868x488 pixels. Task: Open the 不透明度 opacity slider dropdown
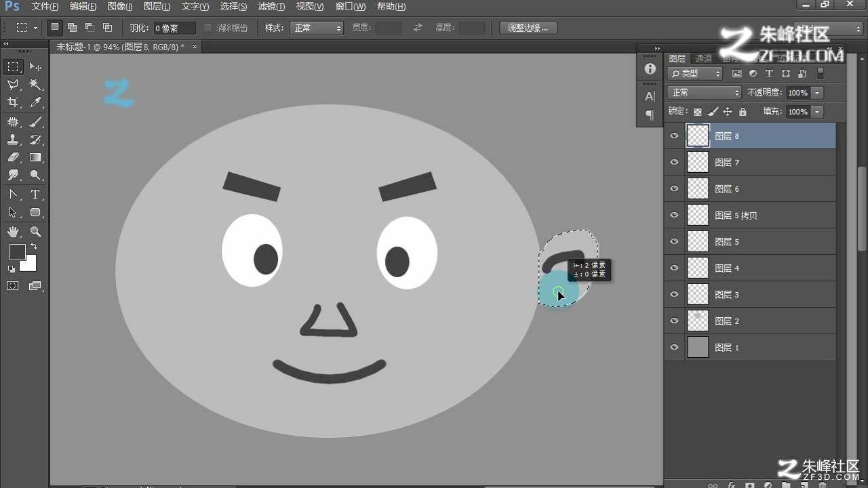point(817,92)
